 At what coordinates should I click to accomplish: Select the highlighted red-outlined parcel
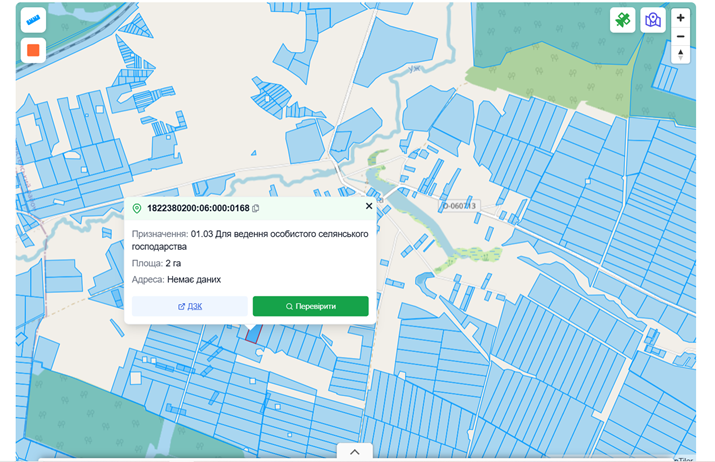tap(254, 333)
